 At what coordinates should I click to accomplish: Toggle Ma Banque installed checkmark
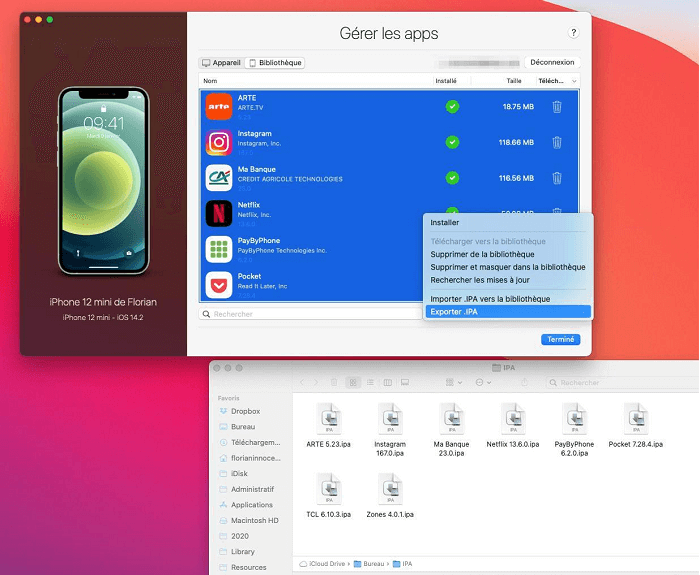point(452,178)
